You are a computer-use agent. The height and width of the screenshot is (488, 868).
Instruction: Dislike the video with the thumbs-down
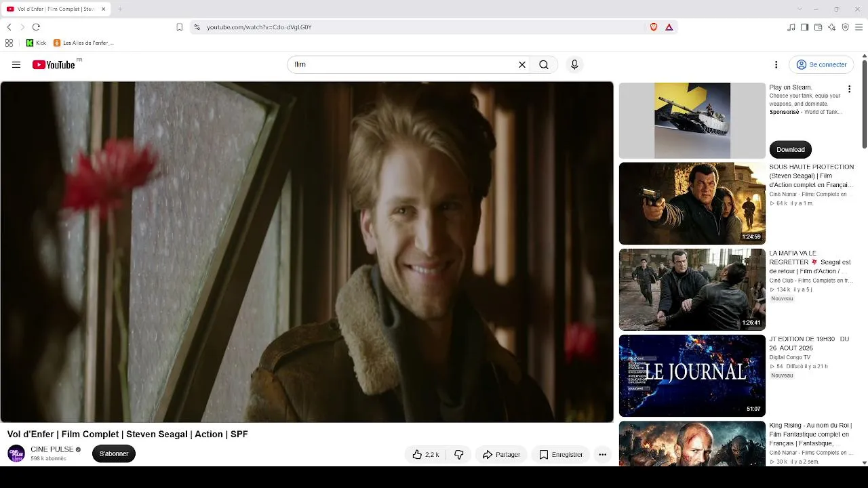(x=459, y=454)
